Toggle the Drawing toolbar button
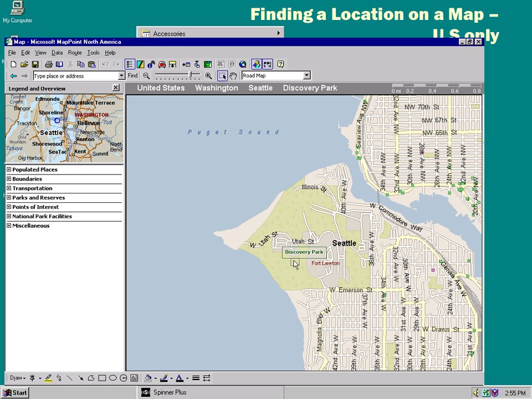The width and height of the screenshot is (532, 399). point(256,64)
